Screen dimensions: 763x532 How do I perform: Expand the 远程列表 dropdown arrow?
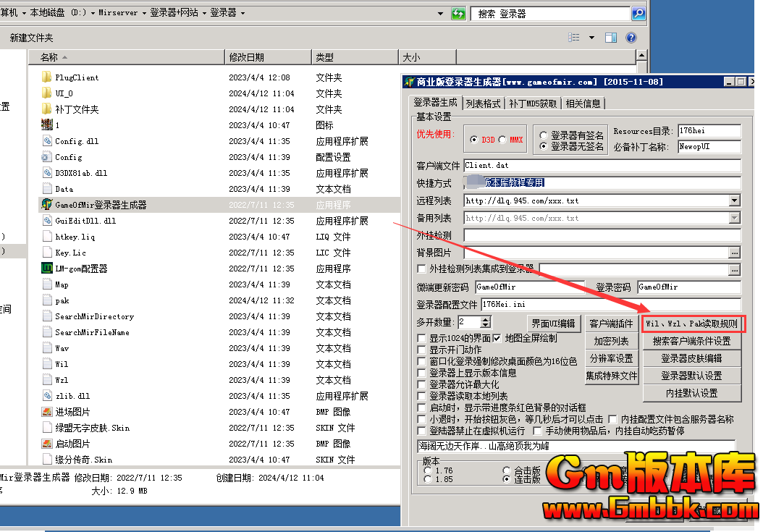tap(734, 200)
